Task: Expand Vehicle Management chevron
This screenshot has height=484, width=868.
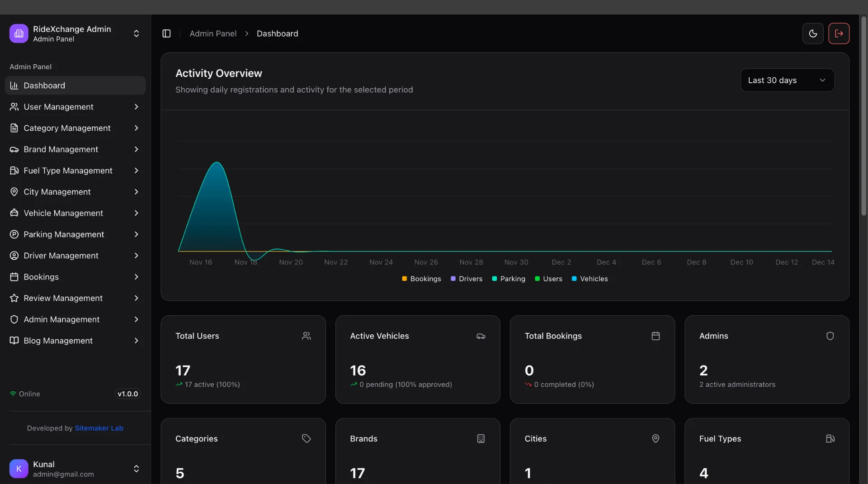Action: (x=136, y=213)
